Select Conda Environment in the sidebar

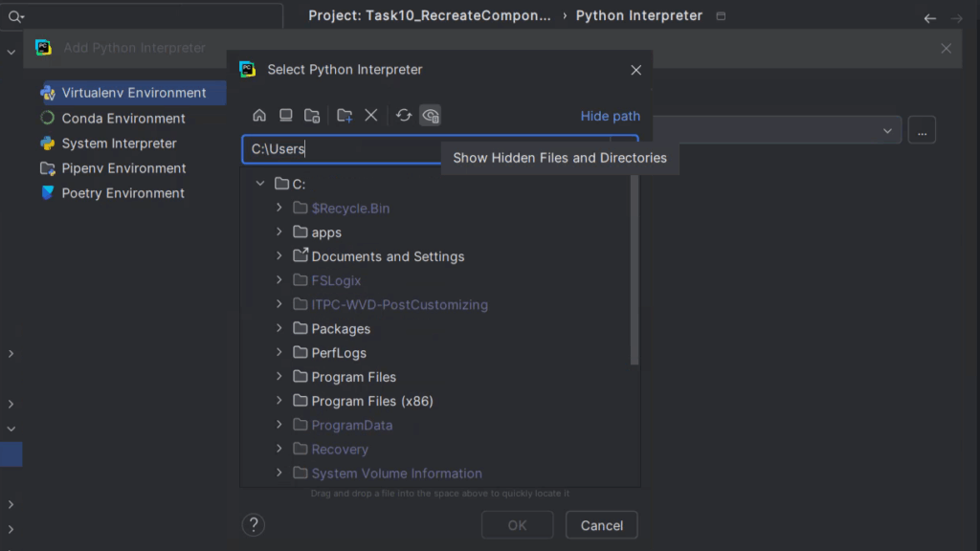point(123,119)
